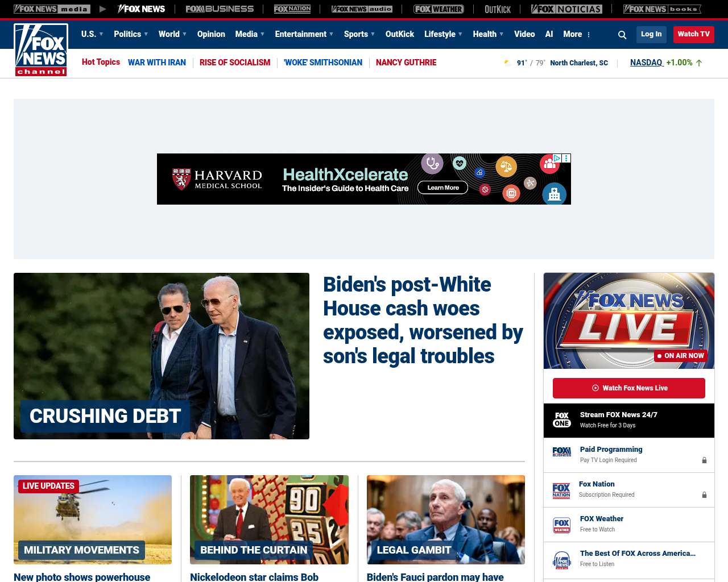The width and height of the screenshot is (728, 582).
Task: Open the More navigation menu
Action: tap(573, 34)
